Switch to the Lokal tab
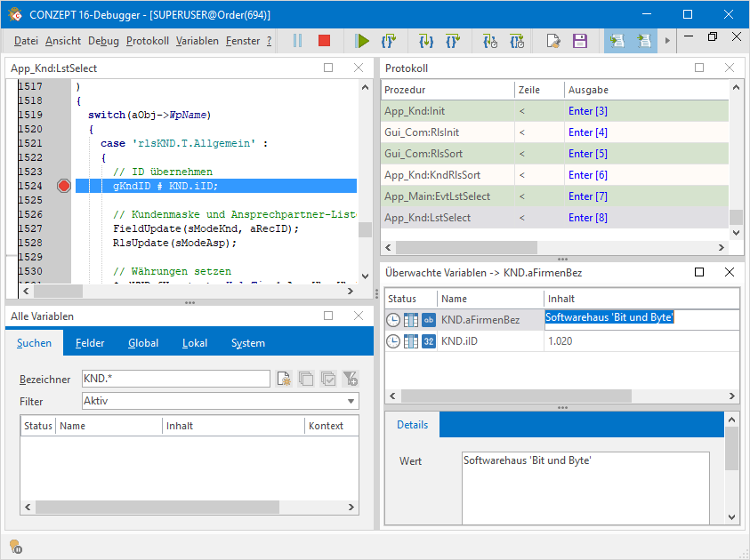The image size is (750, 560). pyautogui.click(x=195, y=343)
